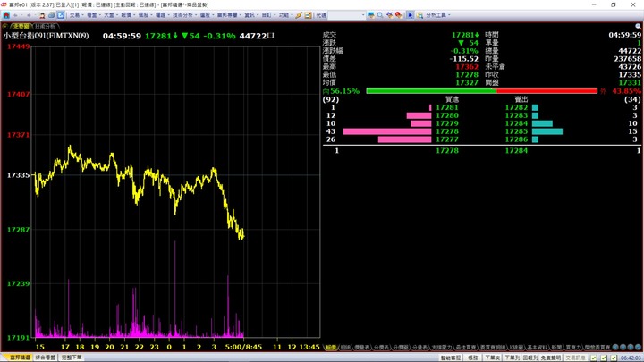Screen dimensions: 644x362
Task: Toggle the second green check in the status bar
Action: click(x=604, y=358)
